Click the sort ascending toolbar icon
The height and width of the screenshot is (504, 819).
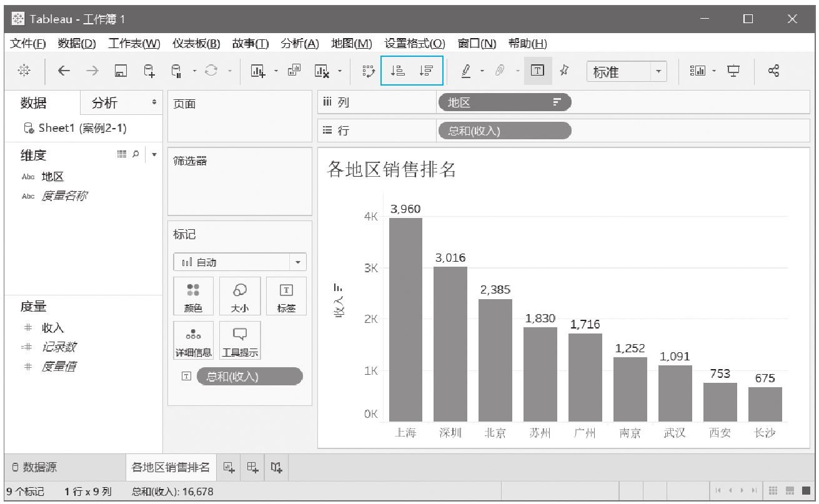point(397,71)
